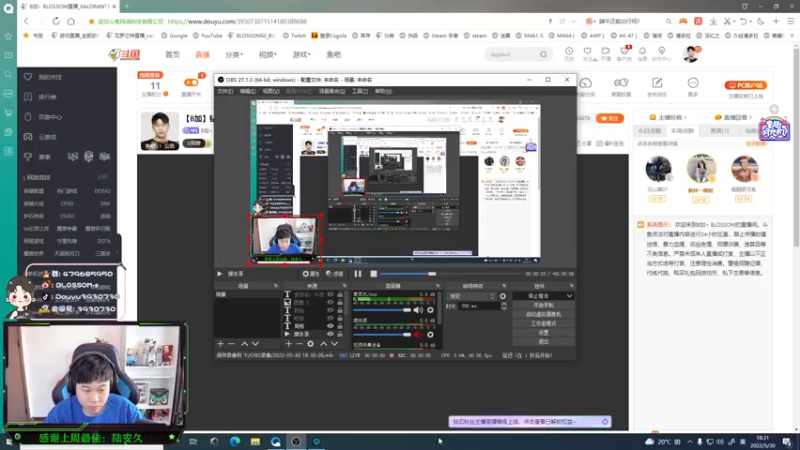Open source settings gear in Sources panel

coord(310,344)
